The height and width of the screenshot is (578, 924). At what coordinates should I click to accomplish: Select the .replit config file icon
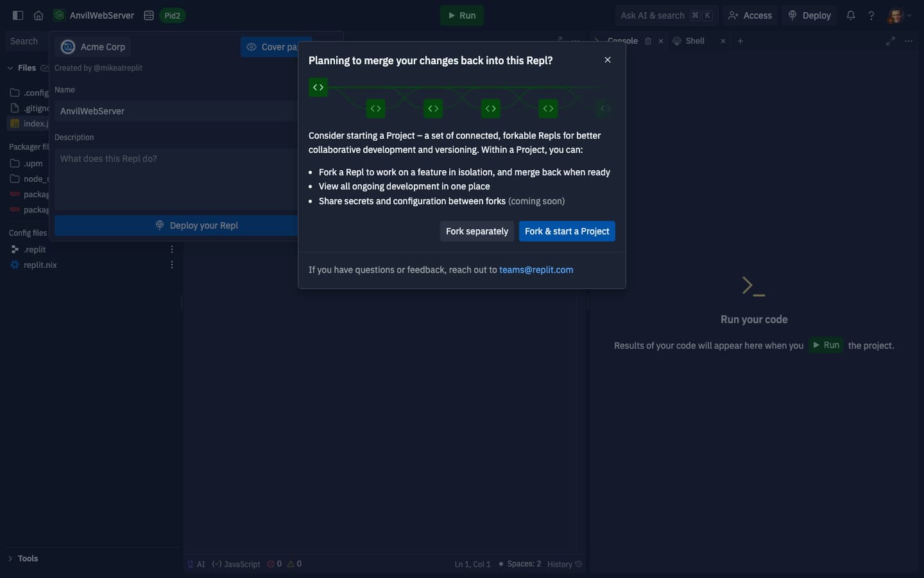pyautogui.click(x=15, y=250)
